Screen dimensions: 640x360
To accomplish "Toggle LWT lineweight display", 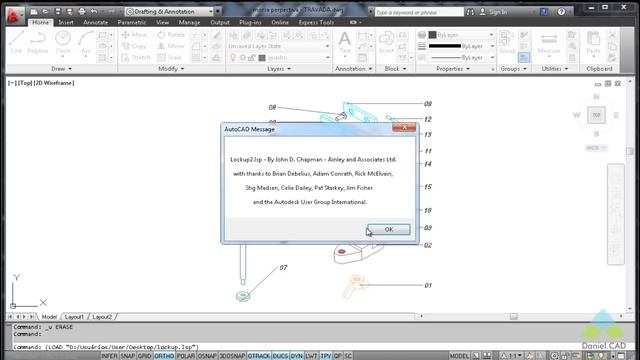I will (x=311, y=356).
